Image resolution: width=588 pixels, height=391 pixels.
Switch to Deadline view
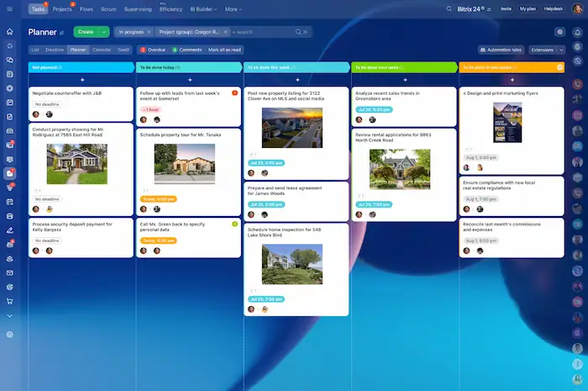click(x=55, y=50)
